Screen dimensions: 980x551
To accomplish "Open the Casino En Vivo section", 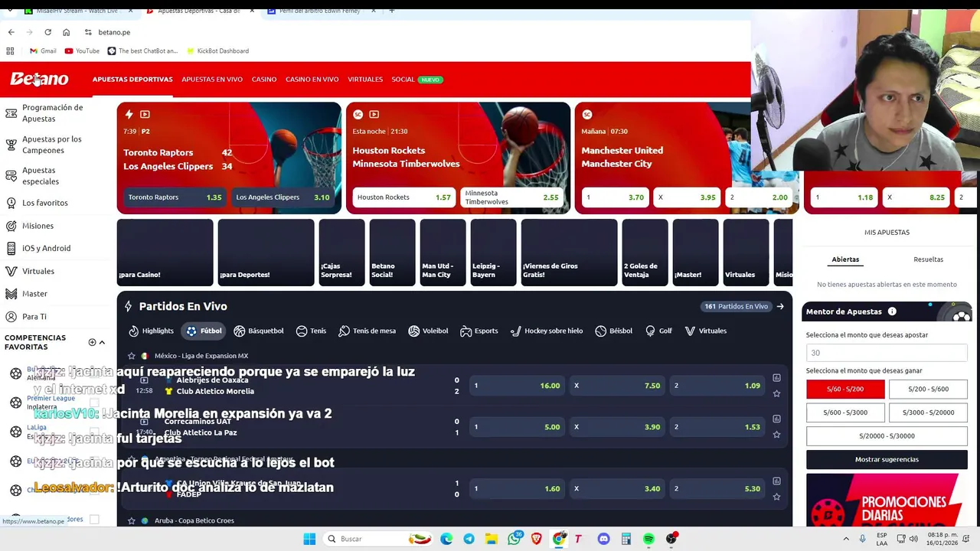I will click(312, 80).
